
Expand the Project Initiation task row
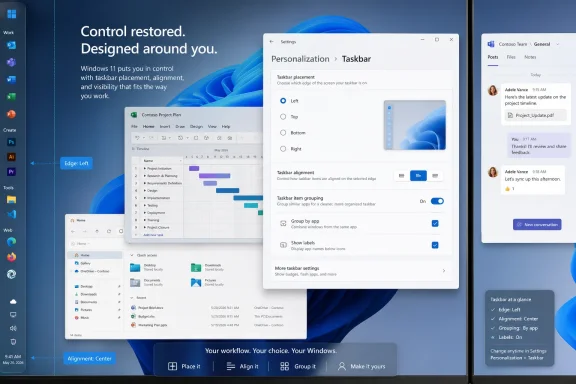coord(145,168)
